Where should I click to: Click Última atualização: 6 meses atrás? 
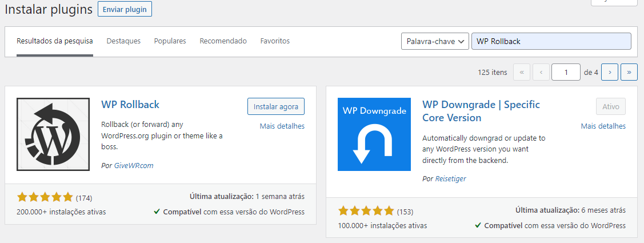click(x=571, y=210)
